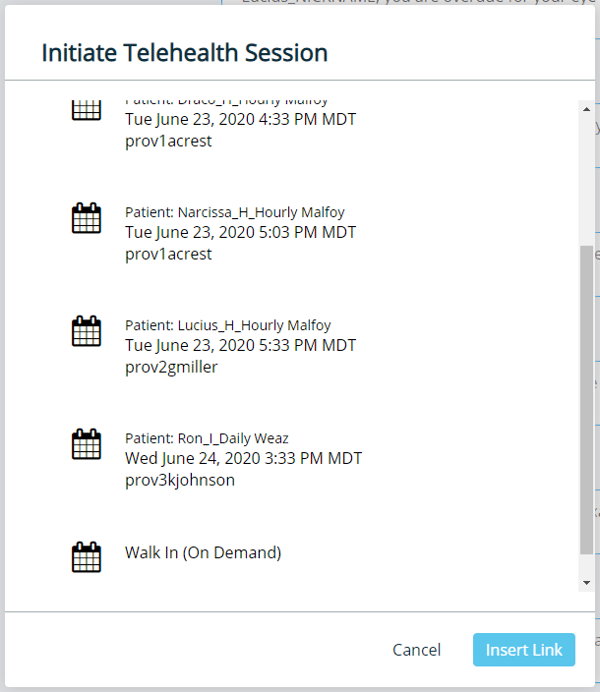Click patient name Narcissa_H_Hourly Malfoy
This screenshot has height=692, width=600.
point(227,212)
